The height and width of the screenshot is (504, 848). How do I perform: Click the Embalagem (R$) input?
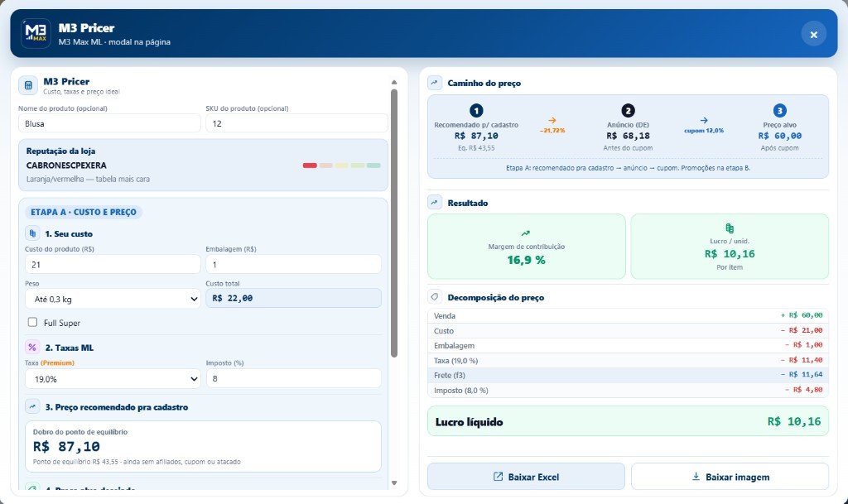point(294,264)
